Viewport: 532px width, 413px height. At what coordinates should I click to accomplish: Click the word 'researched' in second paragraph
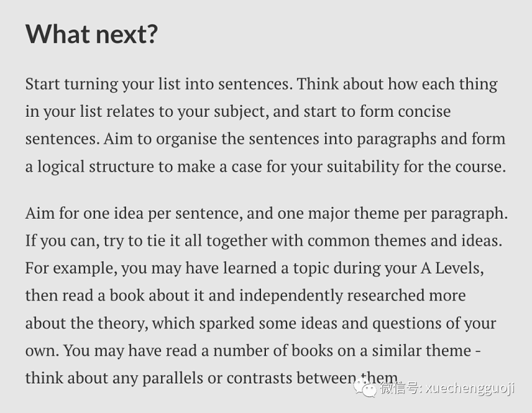386,296
